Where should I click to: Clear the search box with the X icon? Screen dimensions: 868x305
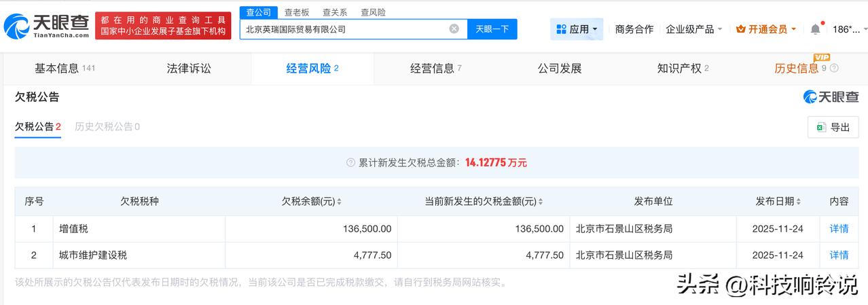[x=454, y=29]
